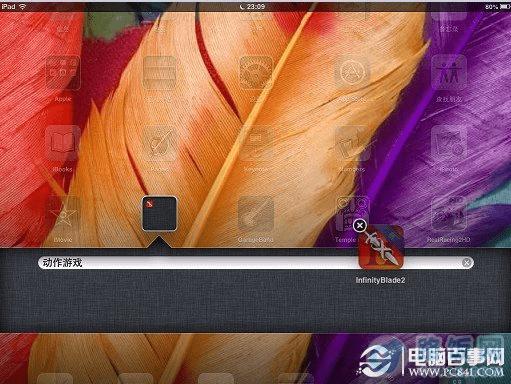
Task: Open the dimmed icon with two people figures
Action: click(449, 72)
